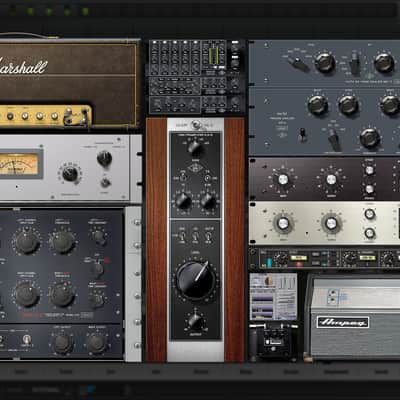The height and width of the screenshot is (400, 400).
Task: Click the VU meter on the silver compressor
Action: pos(19,163)
